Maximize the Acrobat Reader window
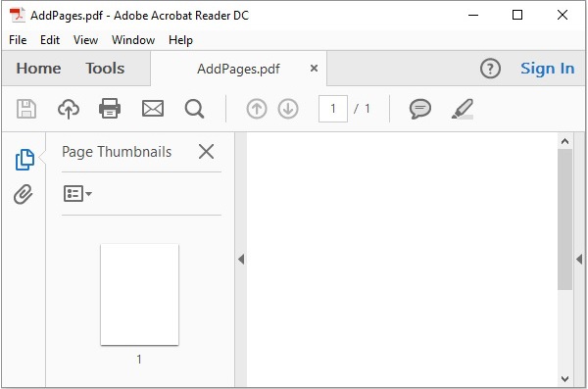The image size is (588, 389). click(x=517, y=15)
